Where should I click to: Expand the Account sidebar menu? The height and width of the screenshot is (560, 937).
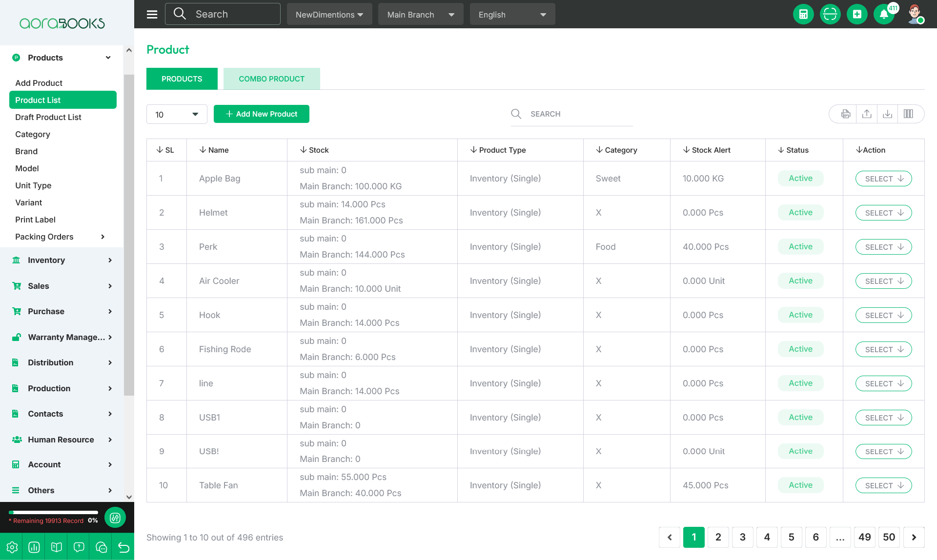pyautogui.click(x=62, y=464)
